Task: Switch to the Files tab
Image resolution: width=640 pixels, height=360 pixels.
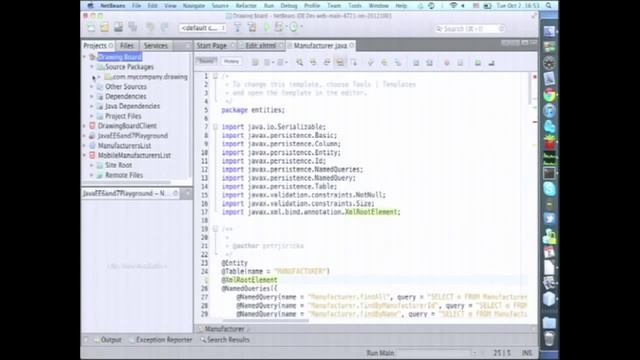Action: [127, 46]
